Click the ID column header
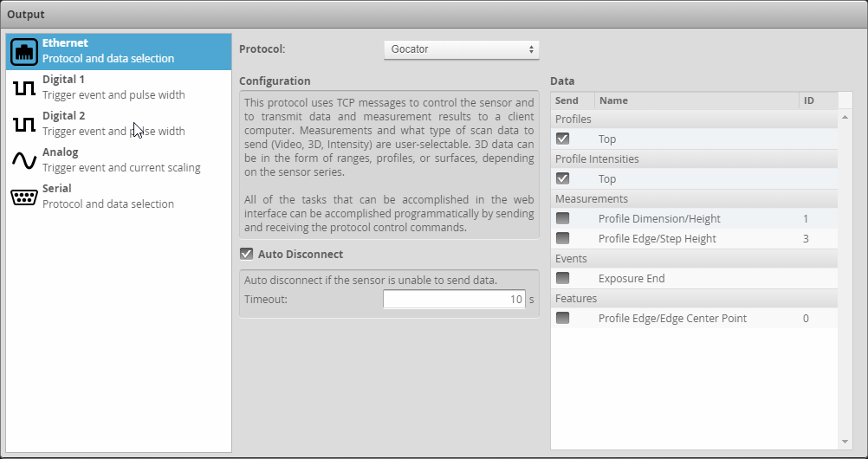868x459 pixels. pyautogui.click(x=818, y=100)
